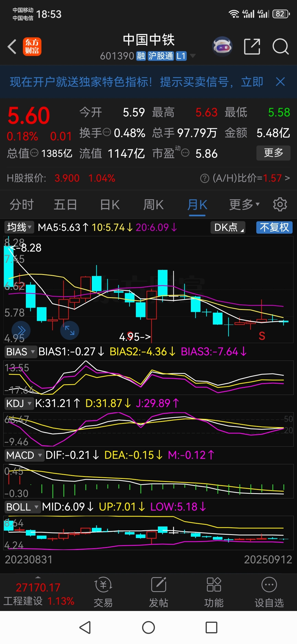Close the promotional banner with X
The height and width of the screenshot is (644, 297).
pos(280,82)
